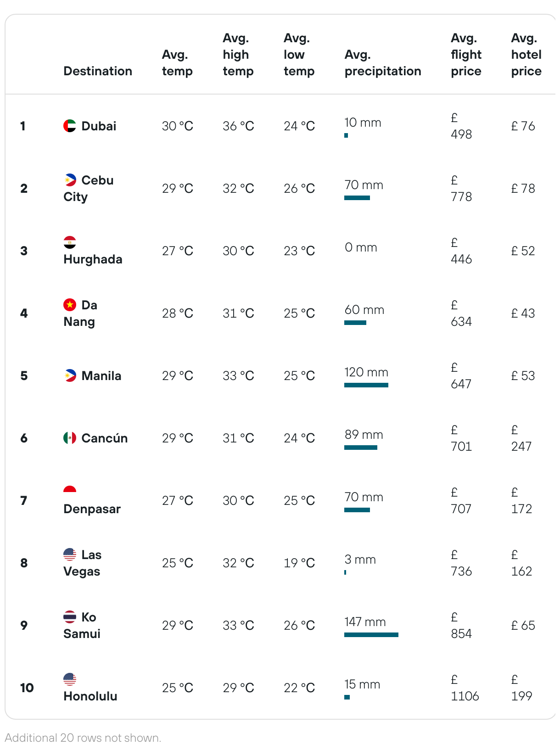
Task: Sort by Avg. hotel price header
Action: [x=526, y=55]
